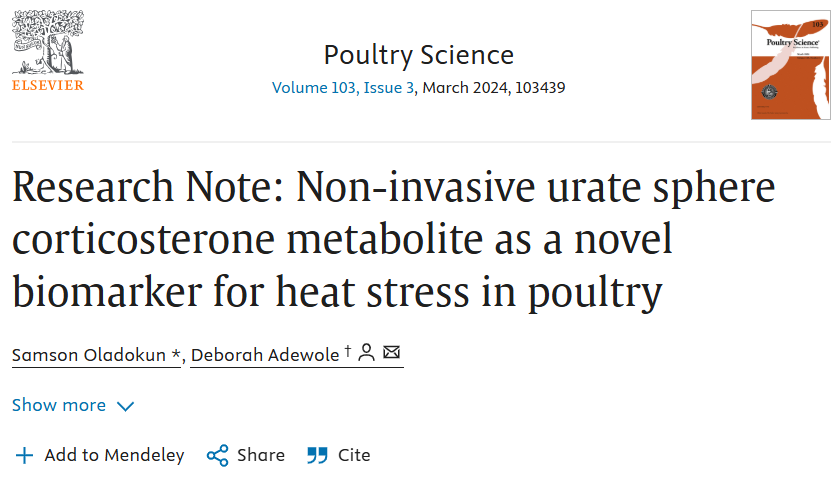Click the ELSEVIER orange wordmark text

[48, 85]
